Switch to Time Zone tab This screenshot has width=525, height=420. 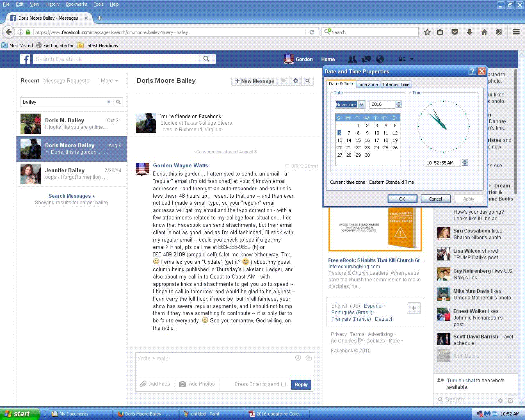point(367,84)
